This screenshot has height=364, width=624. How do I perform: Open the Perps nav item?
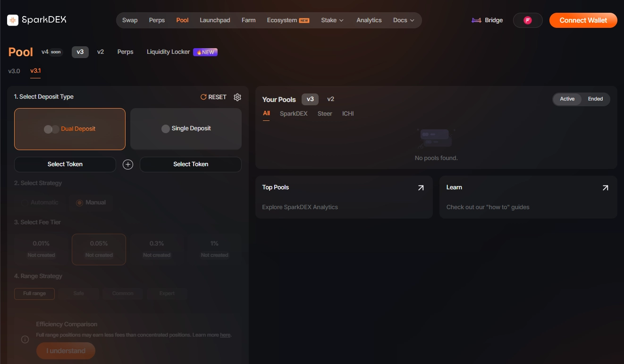pyautogui.click(x=157, y=20)
